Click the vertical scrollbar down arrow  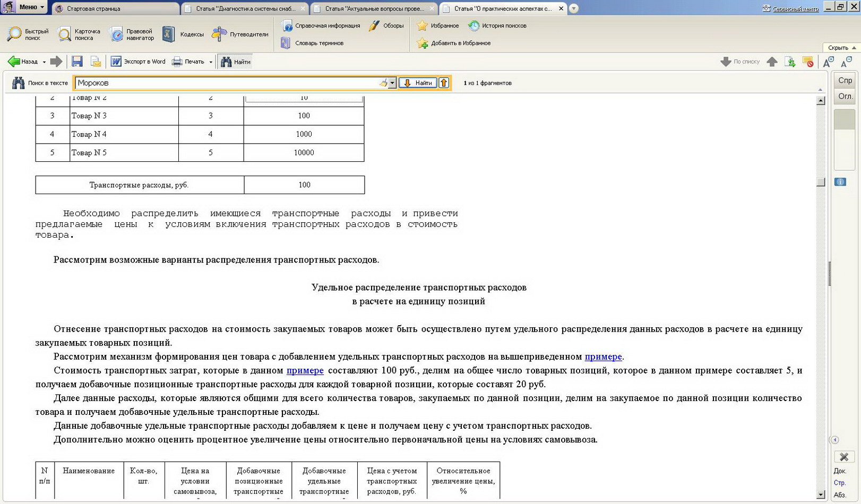[821, 494]
